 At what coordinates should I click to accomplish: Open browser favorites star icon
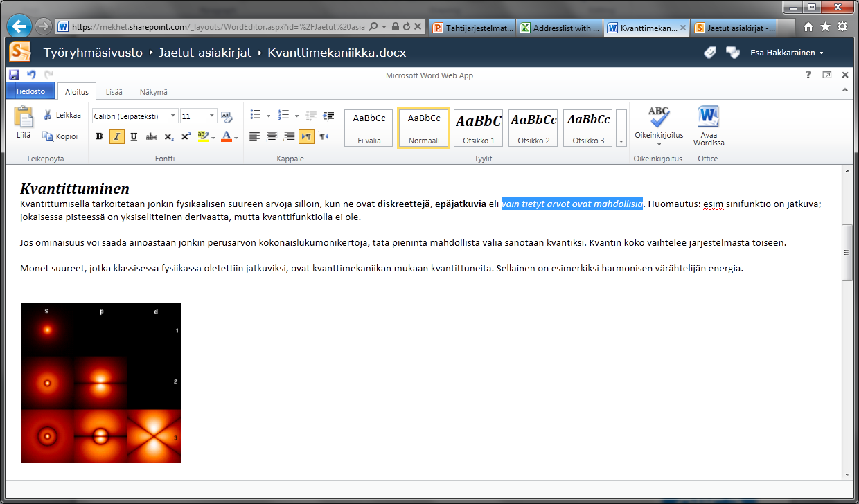(825, 27)
